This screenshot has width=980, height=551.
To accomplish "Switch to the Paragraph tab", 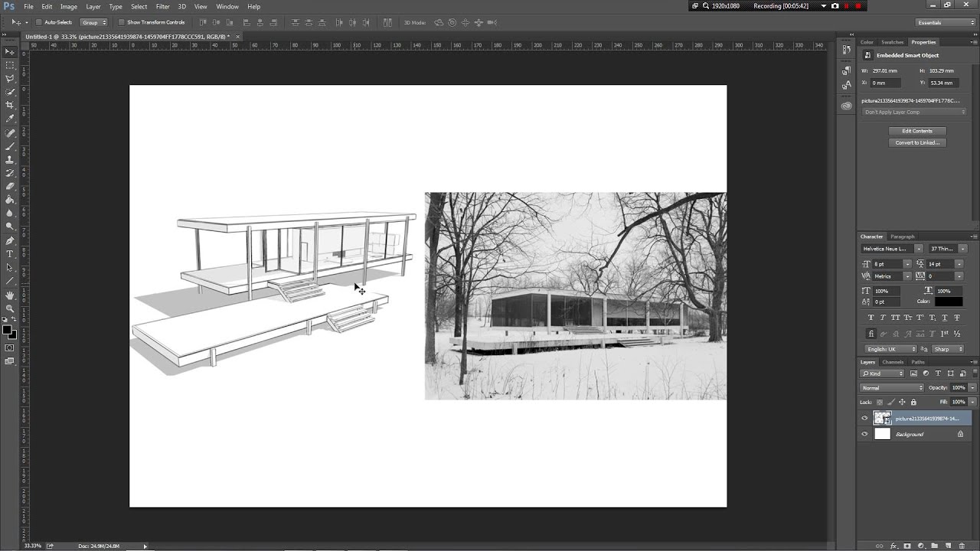I will (903, 236).
